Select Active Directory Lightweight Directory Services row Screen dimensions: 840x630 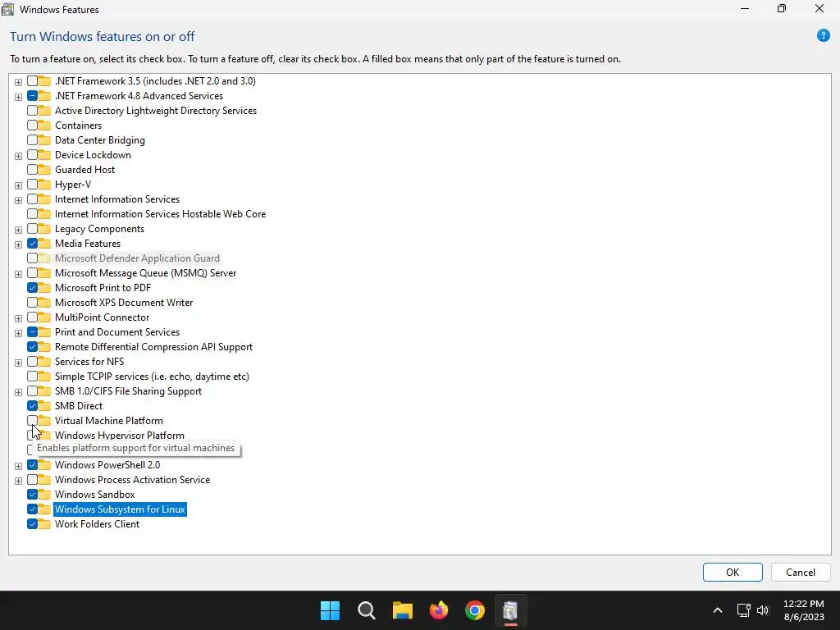tap(155, 111)
